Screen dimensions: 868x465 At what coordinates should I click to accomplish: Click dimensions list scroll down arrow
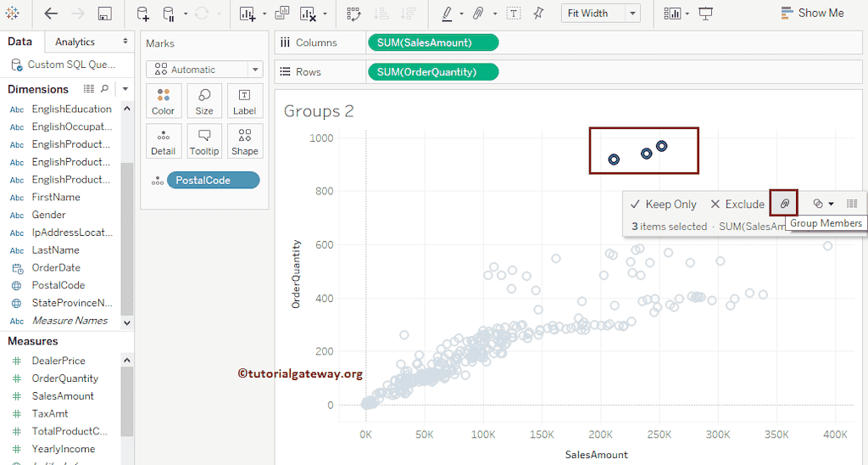pos(127,322)
